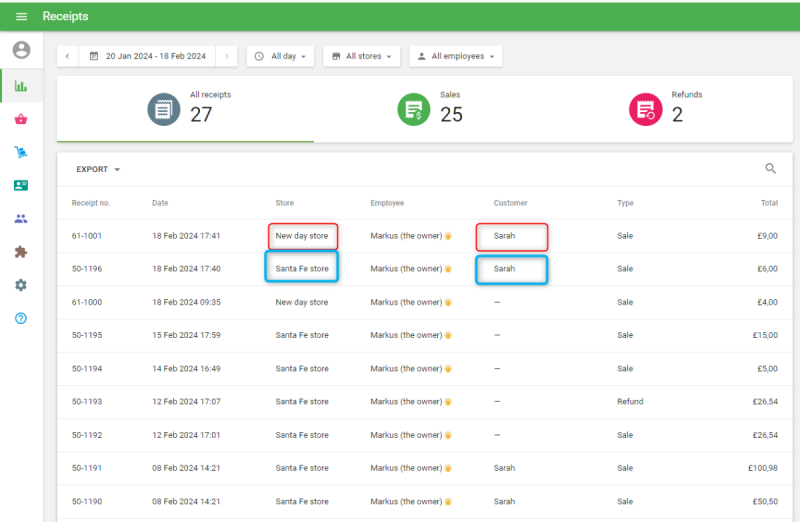Viewport: 800px width, 522px height.
Task: Expand the All stores filter dropdown
Action: point(361,56)
